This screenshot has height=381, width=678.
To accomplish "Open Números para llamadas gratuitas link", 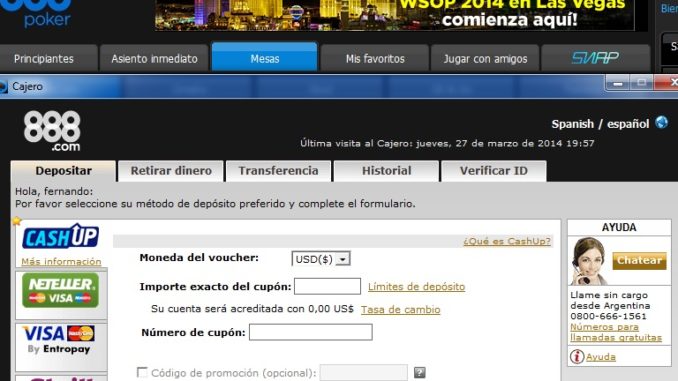I will (x=616, y=332).
